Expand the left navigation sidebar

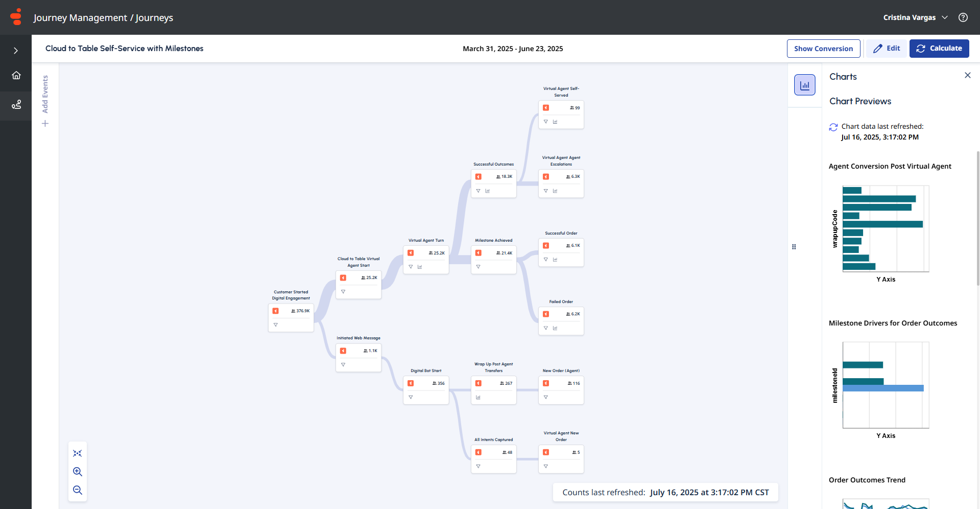[x=16, y=51]
